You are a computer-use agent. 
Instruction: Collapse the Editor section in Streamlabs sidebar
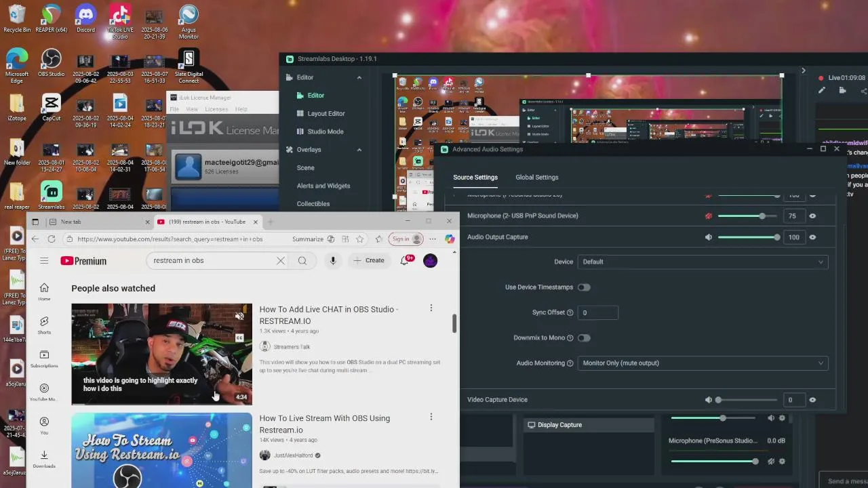coord(359,77)
